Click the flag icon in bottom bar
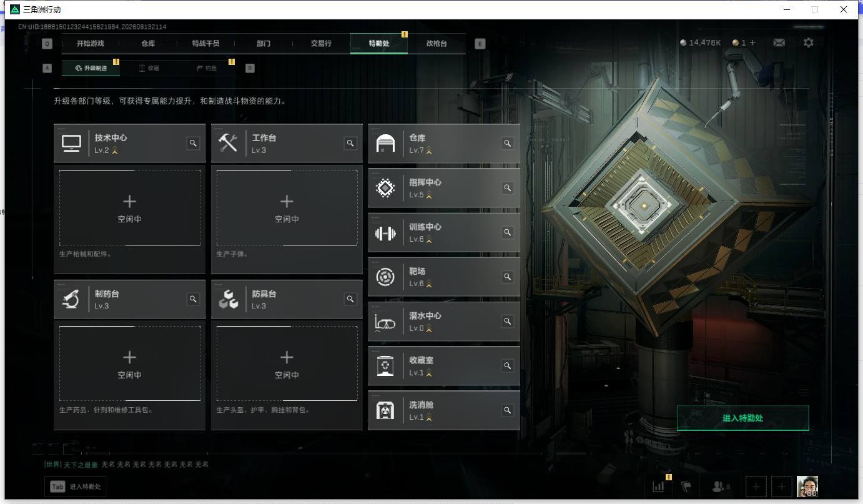Viewport: 863px width, 504px height. 686,486
